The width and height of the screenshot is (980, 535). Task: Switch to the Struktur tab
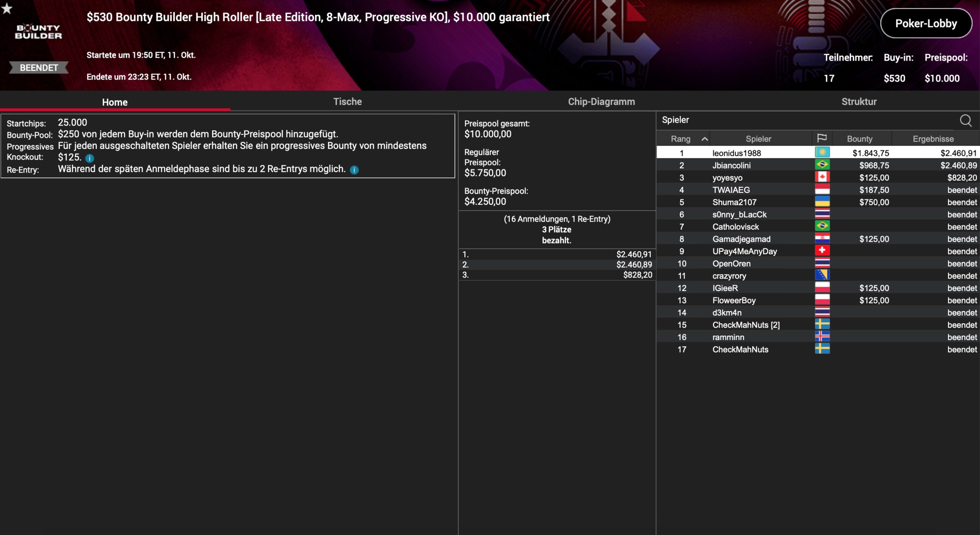[859, 102]
